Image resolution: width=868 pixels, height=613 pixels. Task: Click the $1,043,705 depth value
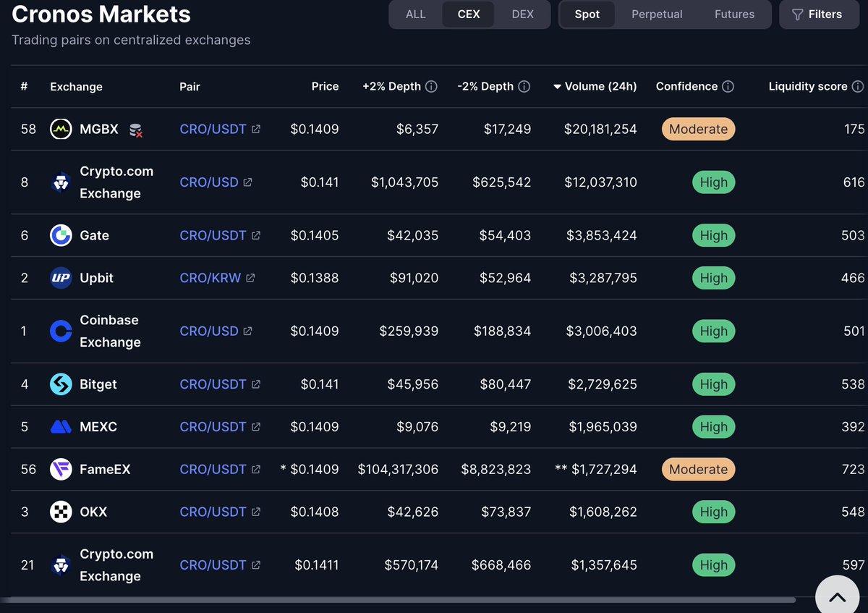(404, 182)
